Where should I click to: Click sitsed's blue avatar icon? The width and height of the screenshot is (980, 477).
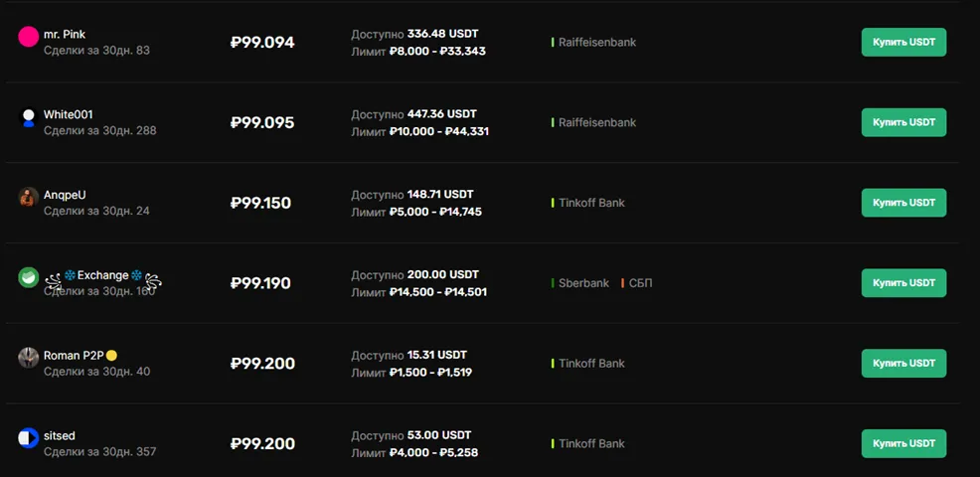tap(28, 437)
